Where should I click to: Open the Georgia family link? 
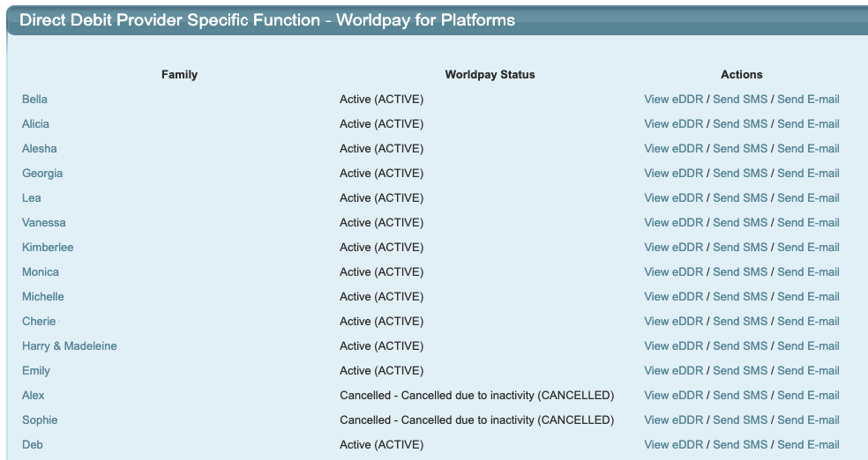[x=42, y=174]
